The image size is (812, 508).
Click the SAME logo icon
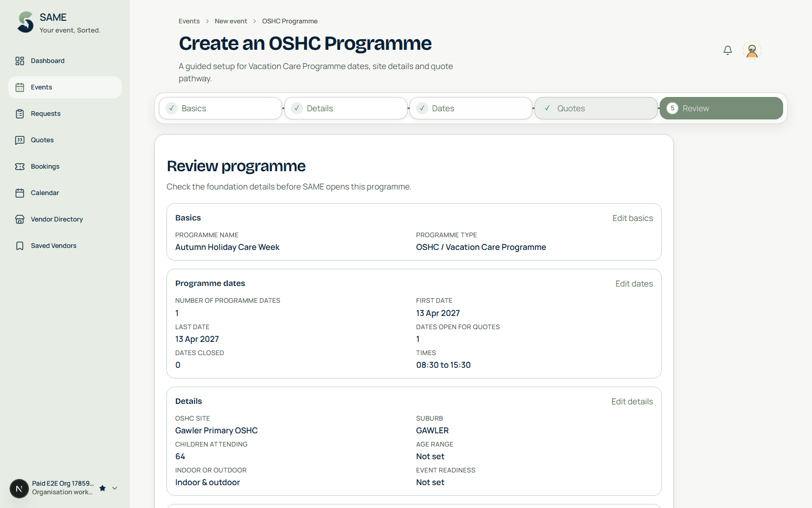tap(25, 22)
